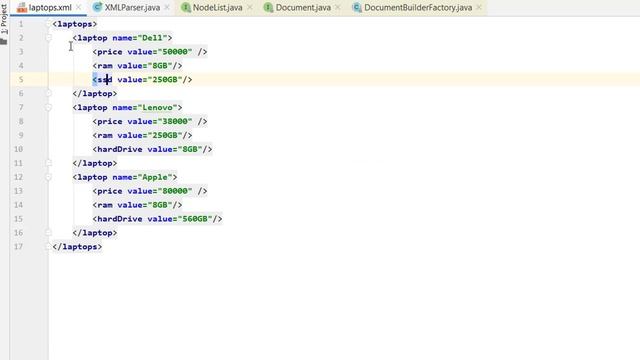The height and width of the screenshot is (360, 640).
Task: Close the laptops.xml tab
Action: point(78,7)
